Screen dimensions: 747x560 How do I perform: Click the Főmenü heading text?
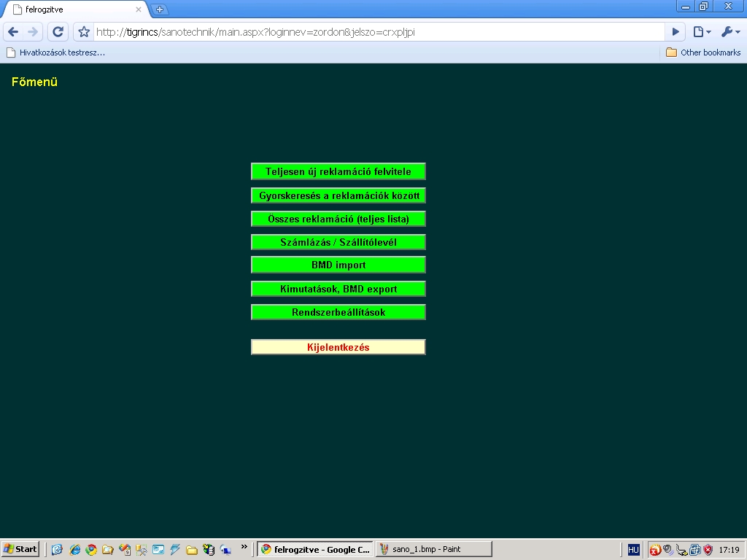click(34, 82)
